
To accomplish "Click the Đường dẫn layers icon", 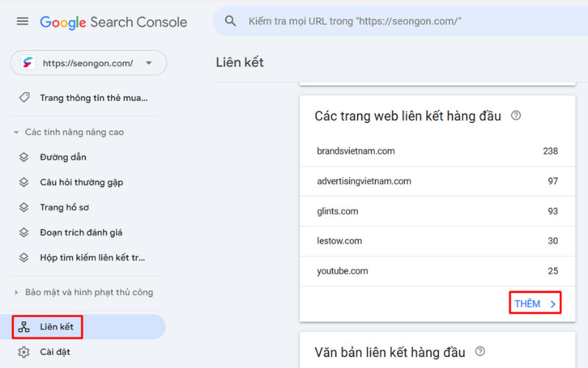I will click(24, 157).
